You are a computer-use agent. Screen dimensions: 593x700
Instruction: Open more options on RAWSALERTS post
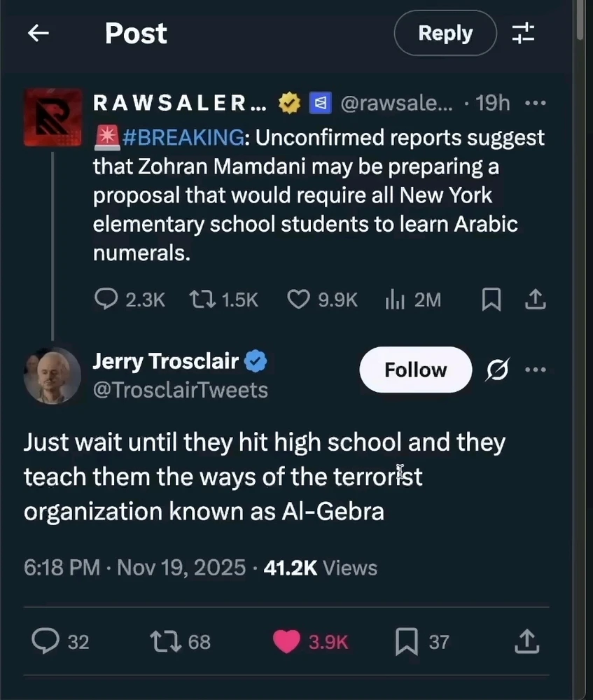click(535, 104)
